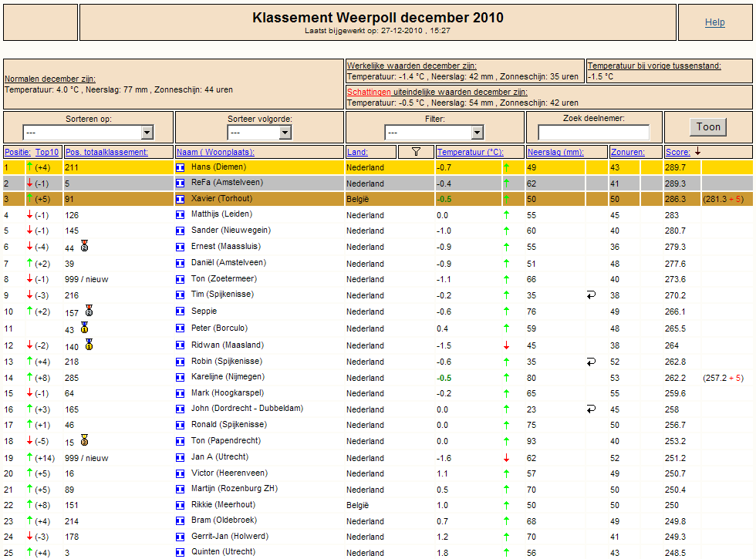Sort by the Neerslag (mm) column header
Screen dimensions: 756x559
coord(555,153)
